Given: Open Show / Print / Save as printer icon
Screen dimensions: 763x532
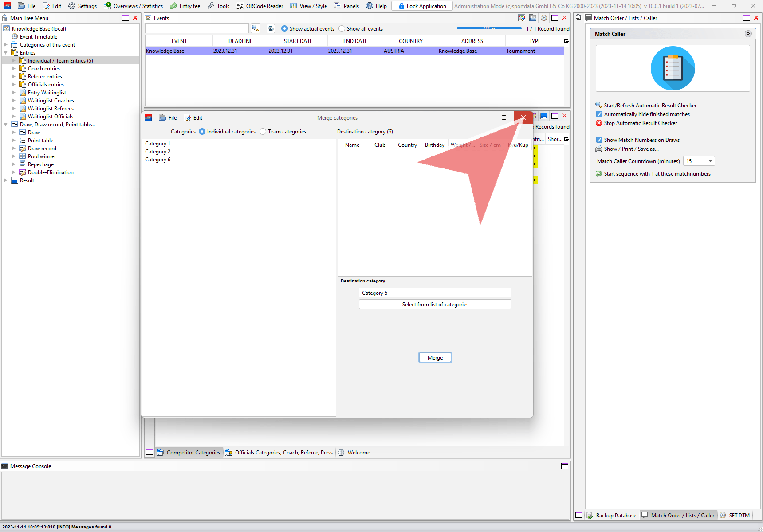Looking at the screenshot, I should 599,149.
